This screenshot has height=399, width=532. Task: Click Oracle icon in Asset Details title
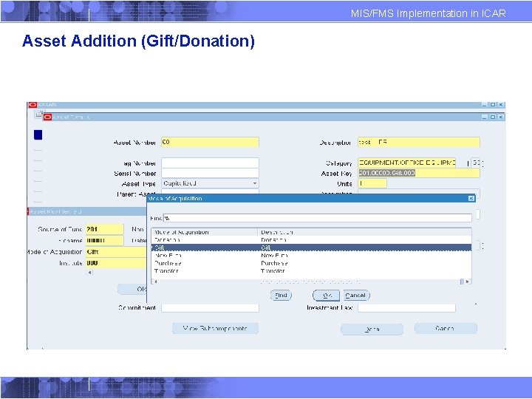click(x=47, y=117)
